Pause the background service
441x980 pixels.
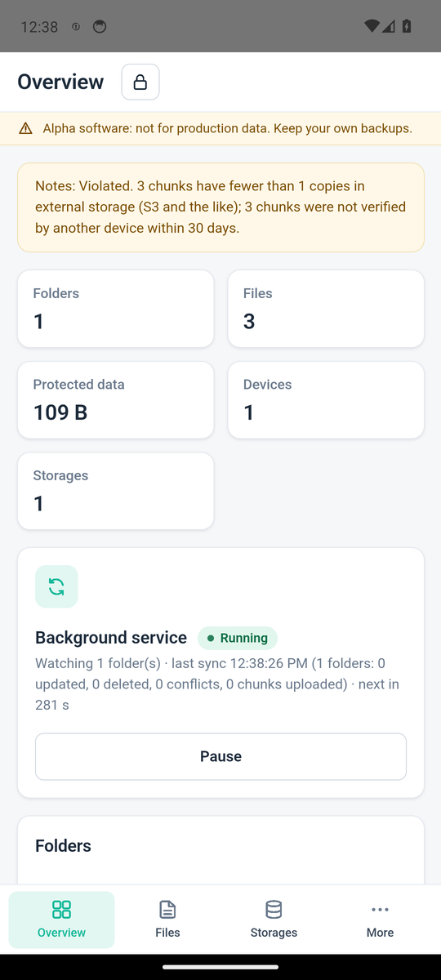[220, 756]
